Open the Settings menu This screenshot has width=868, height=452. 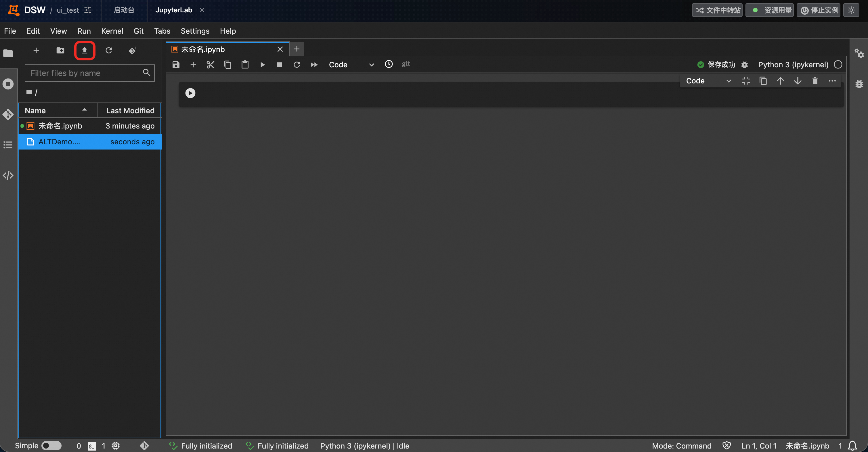point(195,31)
